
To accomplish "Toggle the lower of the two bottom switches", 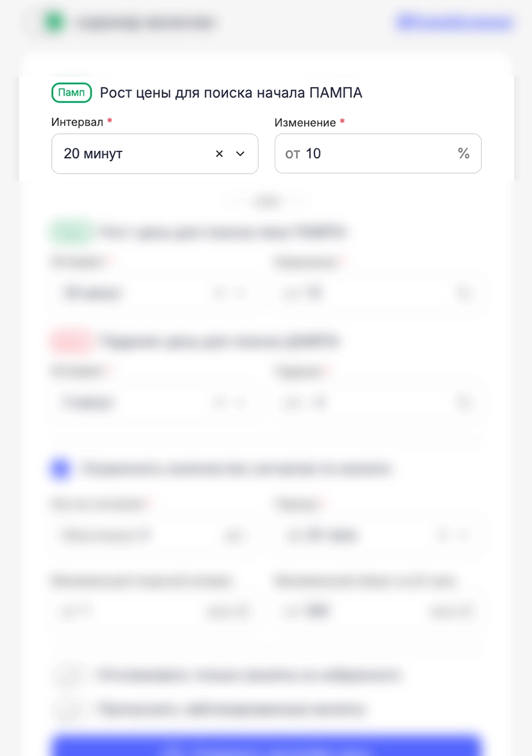I will coord(70,709).
